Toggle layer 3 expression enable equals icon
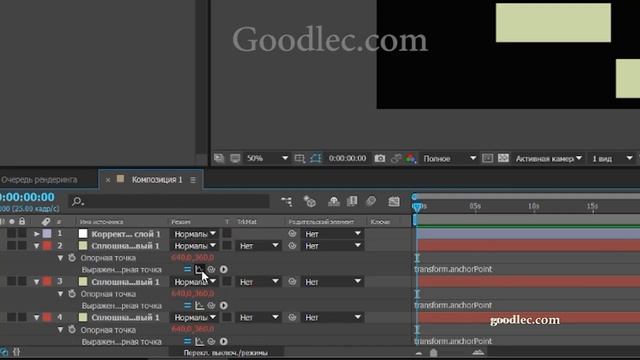This screenshot has width=640, height=360. [187, 305]
